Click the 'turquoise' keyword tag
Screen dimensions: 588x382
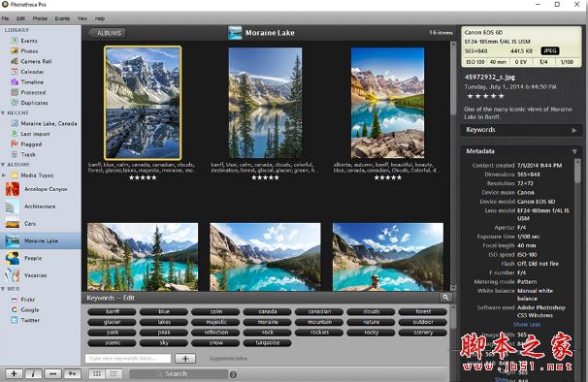tap(268, 342)
